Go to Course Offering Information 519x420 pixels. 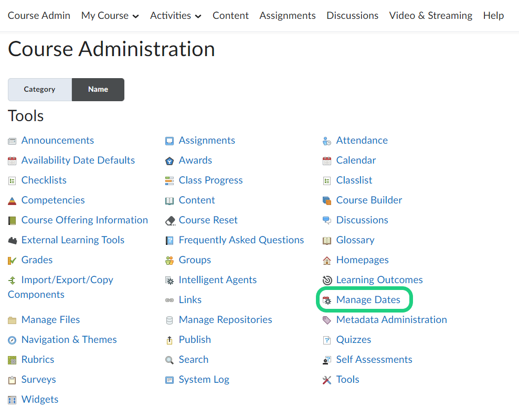[84, 220]
